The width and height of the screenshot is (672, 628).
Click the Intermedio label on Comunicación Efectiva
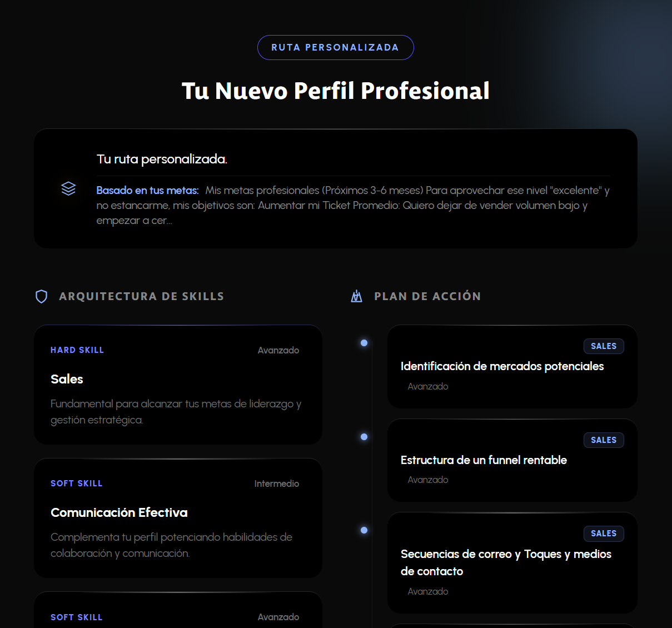point(276,484)
